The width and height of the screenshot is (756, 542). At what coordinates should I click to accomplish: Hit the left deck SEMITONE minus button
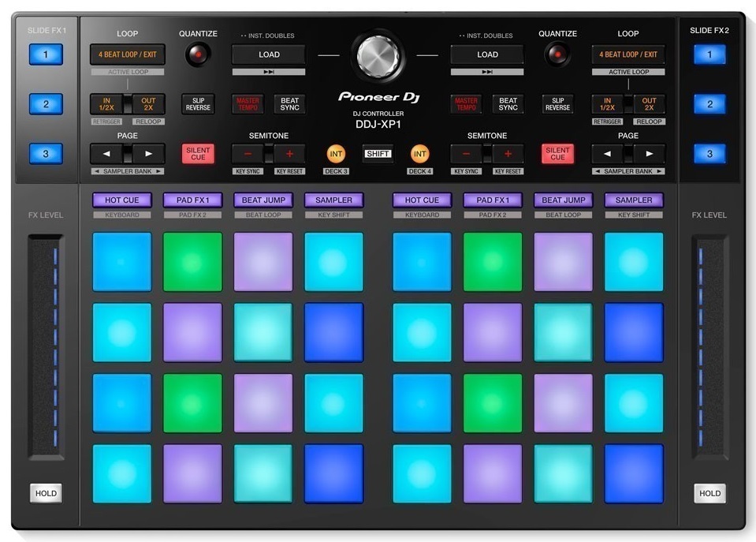(248, 154)
